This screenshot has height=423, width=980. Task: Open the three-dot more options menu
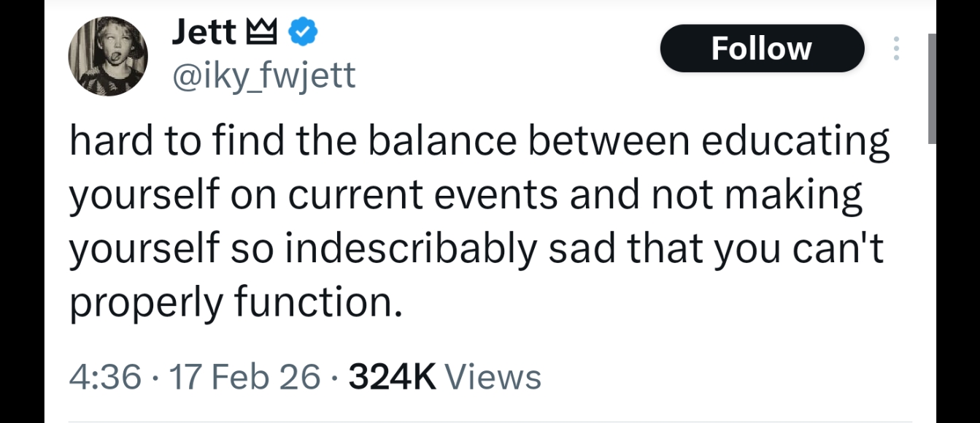pyautogui.click(x=896, y=48)
